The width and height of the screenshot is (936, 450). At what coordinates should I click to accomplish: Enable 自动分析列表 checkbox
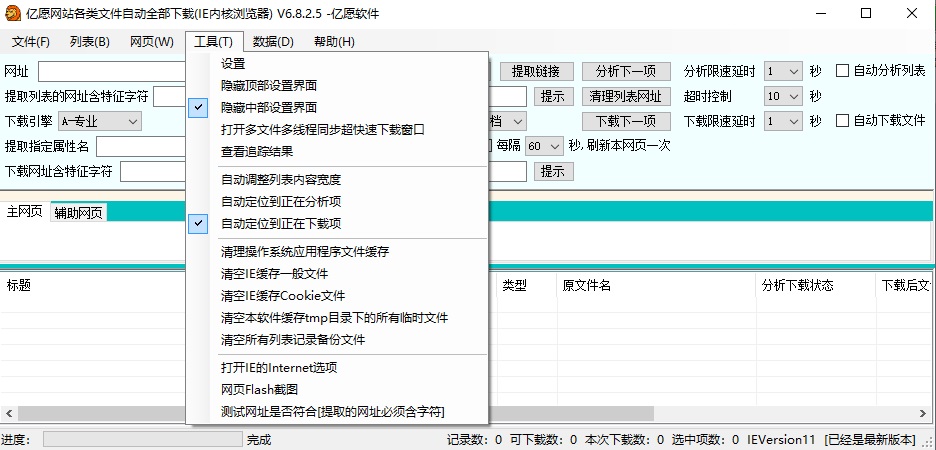pyautogui.click(x=842, y=71)
